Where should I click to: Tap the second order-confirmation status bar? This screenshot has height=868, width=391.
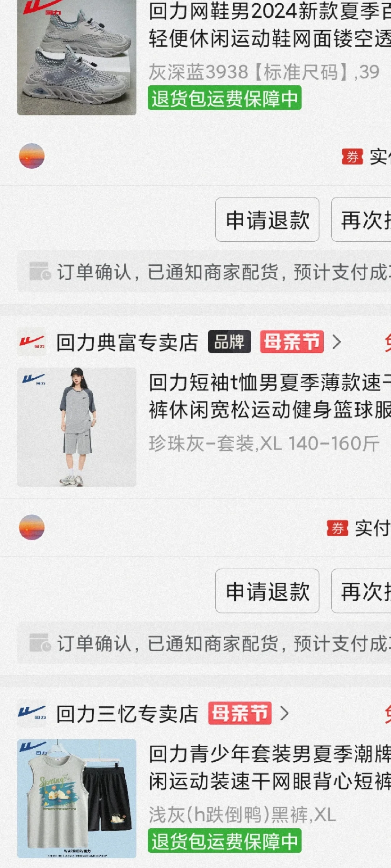point(204,643)
